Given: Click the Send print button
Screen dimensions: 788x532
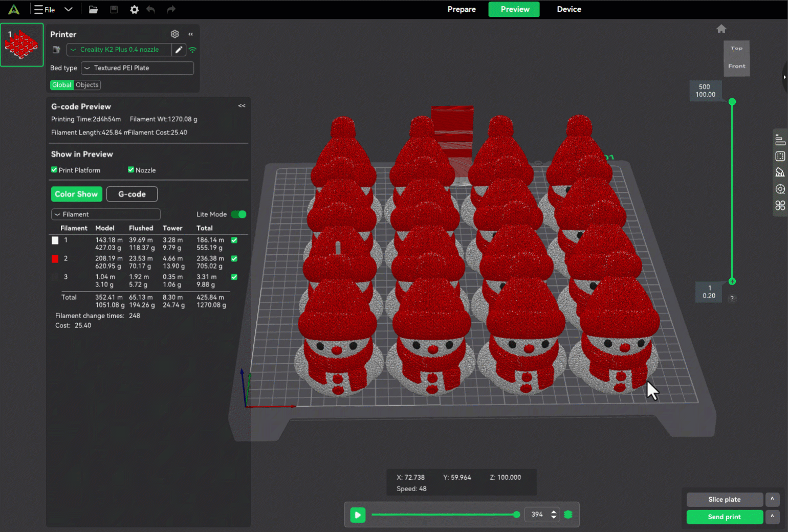Looking at the screenshot, I should click(725, 517).
